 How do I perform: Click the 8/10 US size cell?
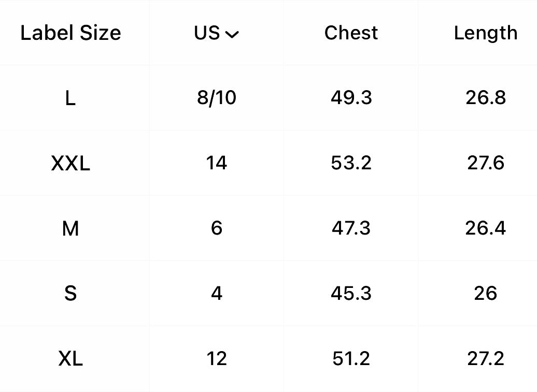click(217, 98)
